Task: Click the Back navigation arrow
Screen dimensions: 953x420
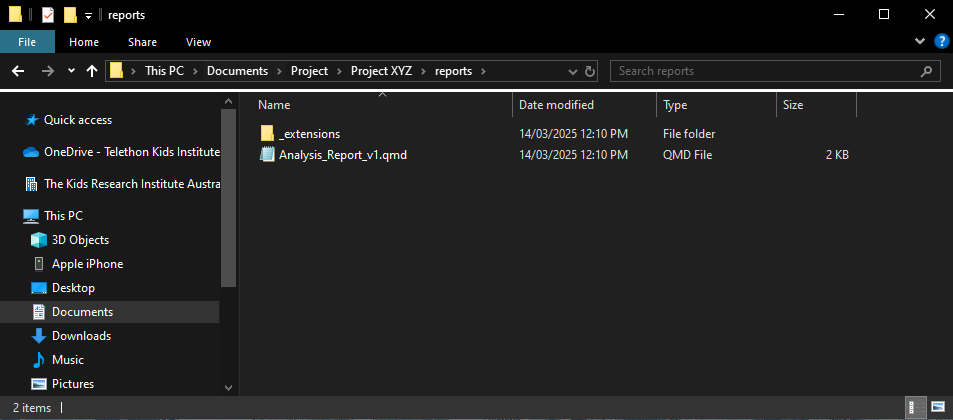Action: pyautogui.click(x=18, y=71)
